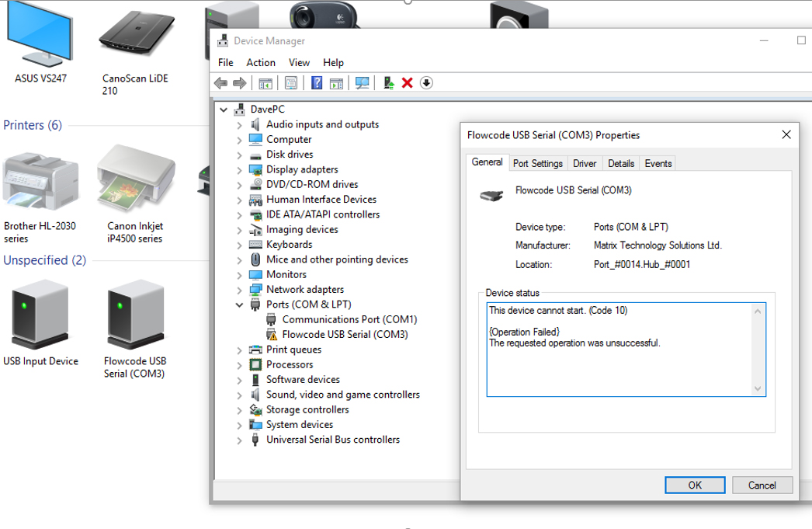Viewport: 812px width, 529px height.
Task: Select DVD/CD-ROM drives tree item
Action: click(x=312, y=184)
